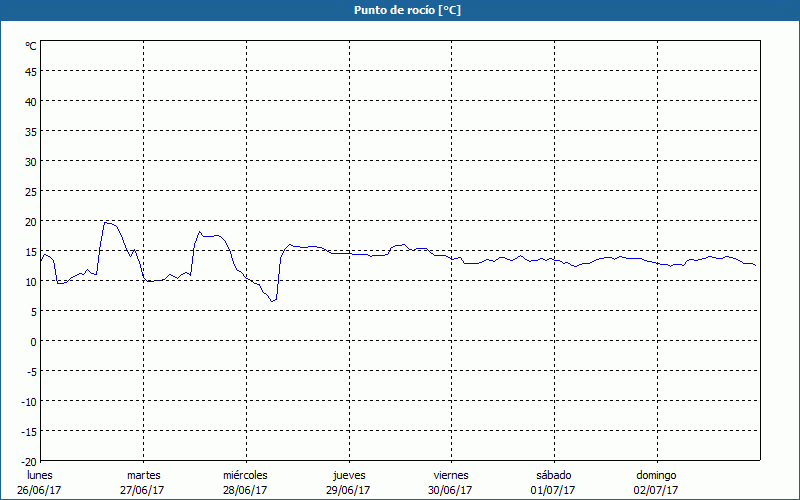The height and width of the screenshot is (500, 800).
Task: Click the highest dew point peak on Monday
Action: pos(105,222)
